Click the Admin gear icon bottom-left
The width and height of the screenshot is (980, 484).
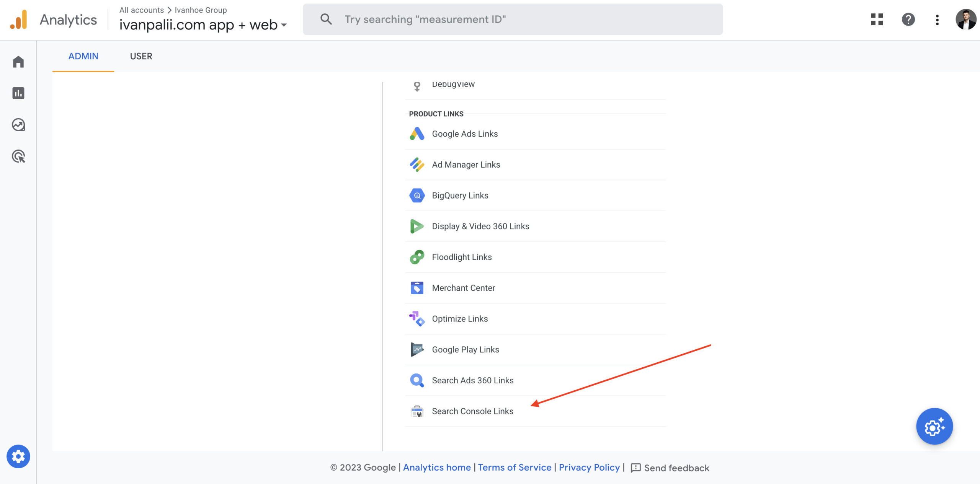tap(18, 456)
